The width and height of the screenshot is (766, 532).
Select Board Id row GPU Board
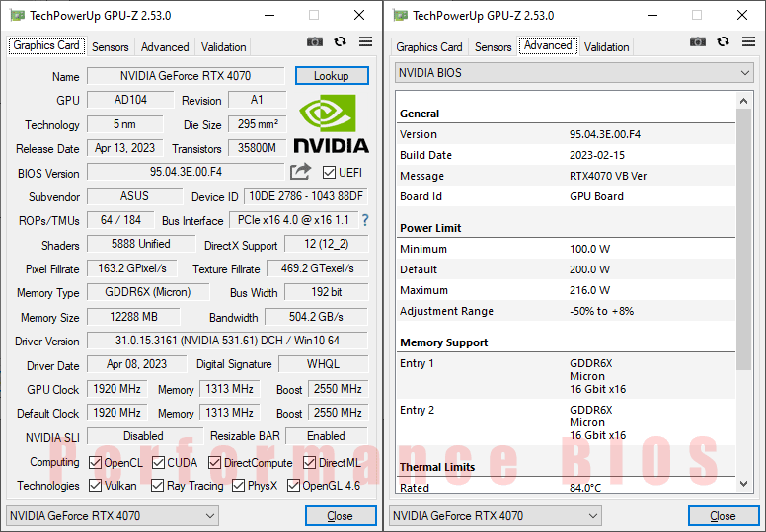point(566,196)
